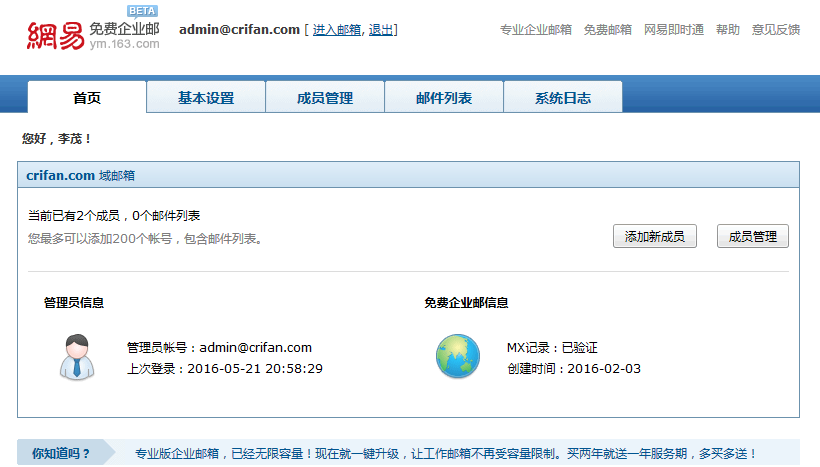Click the NetEase 網易 logo
This screenshot has width=820, height=467.
coord(55,36)
